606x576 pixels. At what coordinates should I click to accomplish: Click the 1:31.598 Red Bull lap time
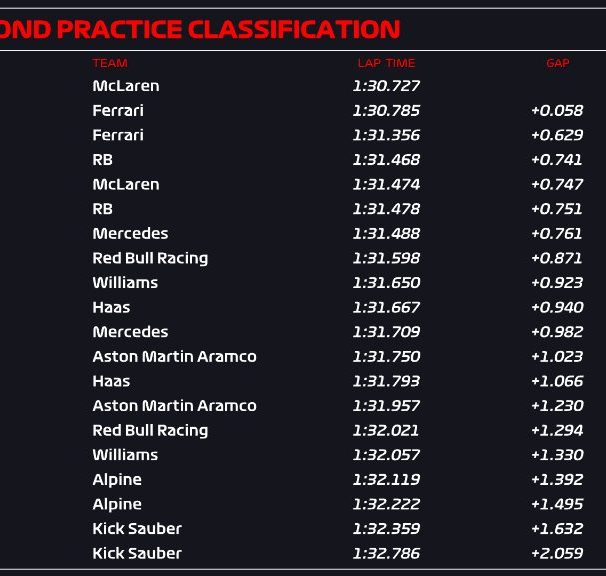point(386,258)
